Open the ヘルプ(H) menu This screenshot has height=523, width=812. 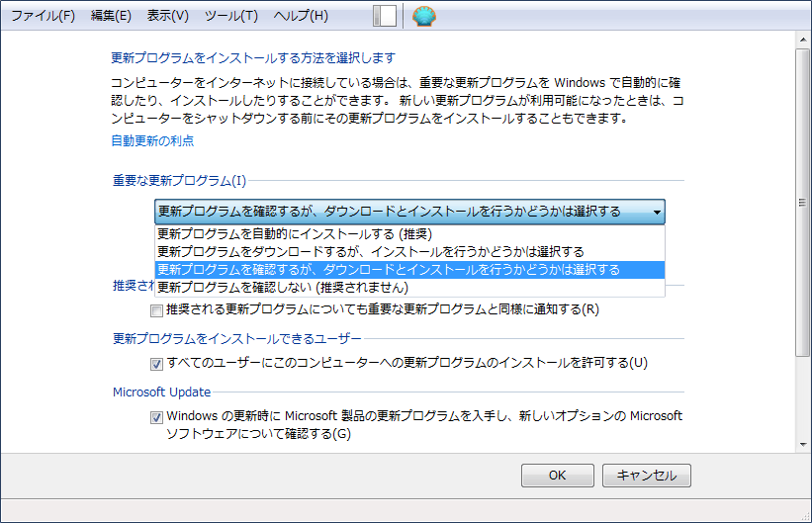pos(301,16)
